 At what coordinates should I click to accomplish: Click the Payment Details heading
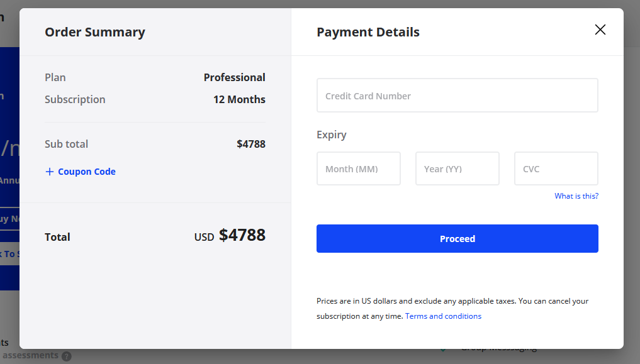coord(368,32)
